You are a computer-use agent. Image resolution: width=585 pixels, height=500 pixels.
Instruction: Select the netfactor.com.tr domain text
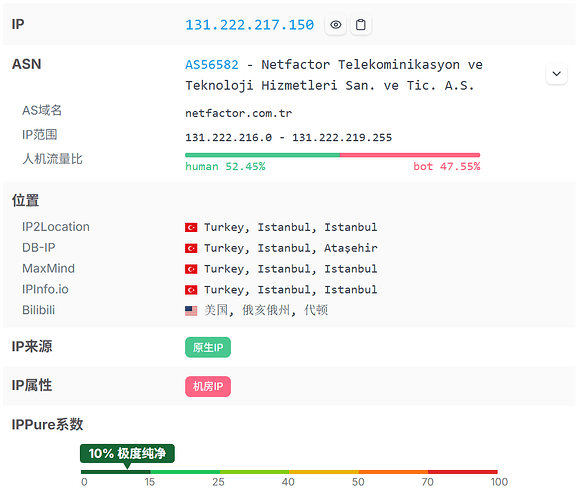238,113
